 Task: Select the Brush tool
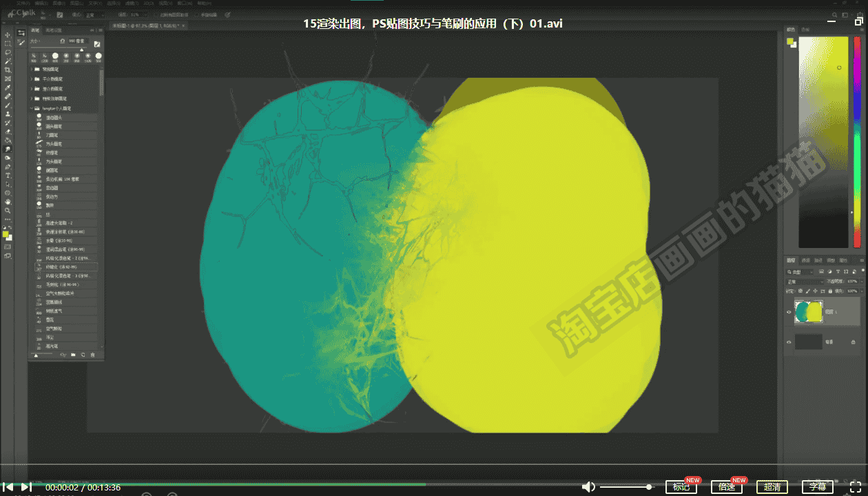[8, 105]
